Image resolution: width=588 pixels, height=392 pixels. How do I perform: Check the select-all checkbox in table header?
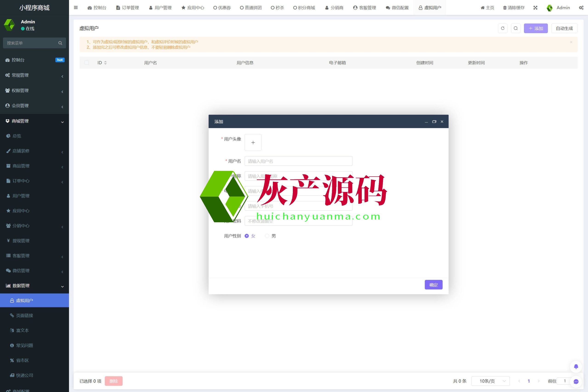(87, 62)
